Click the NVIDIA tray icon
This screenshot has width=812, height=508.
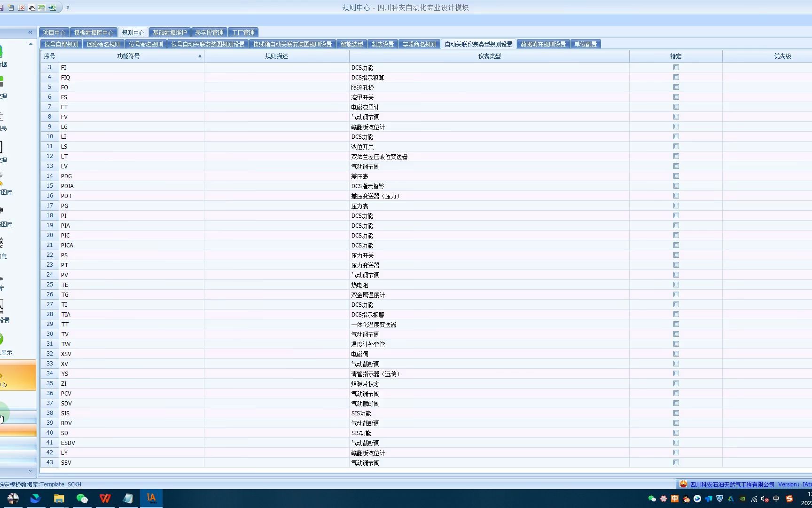742,499
